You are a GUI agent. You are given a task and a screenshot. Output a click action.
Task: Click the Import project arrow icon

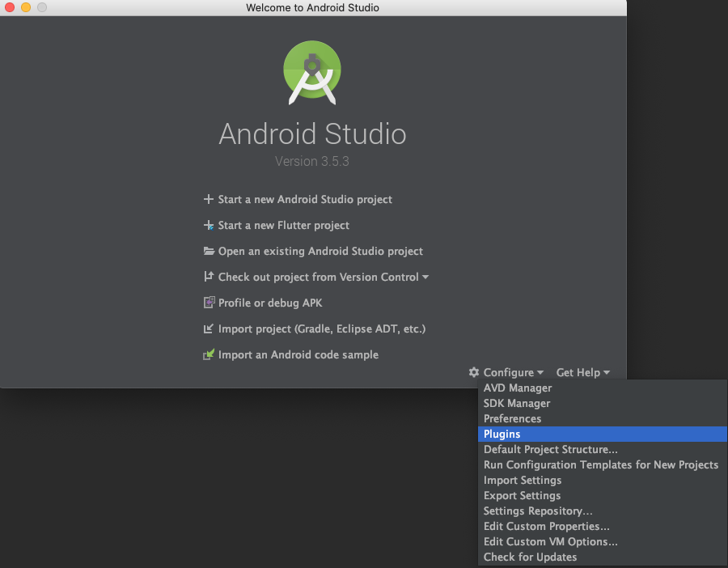(209, 329)
